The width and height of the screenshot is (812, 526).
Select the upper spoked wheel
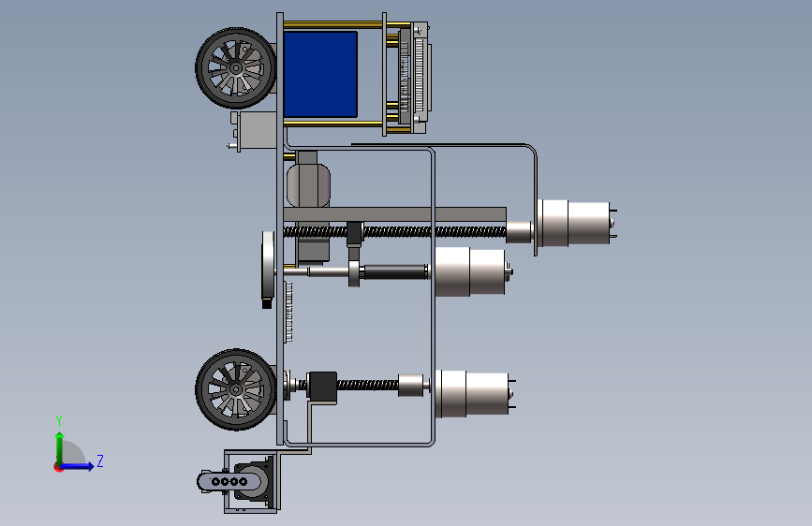click(x=236, y=67)
